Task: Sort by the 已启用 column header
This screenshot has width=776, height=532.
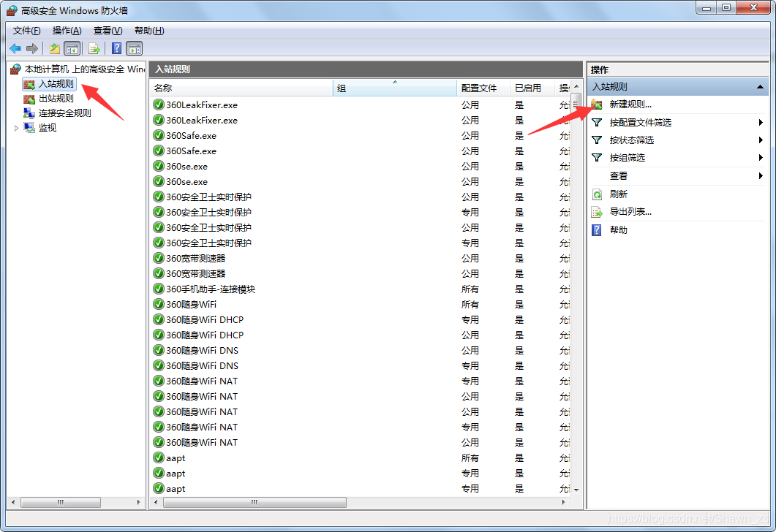Action: point(532,88)
